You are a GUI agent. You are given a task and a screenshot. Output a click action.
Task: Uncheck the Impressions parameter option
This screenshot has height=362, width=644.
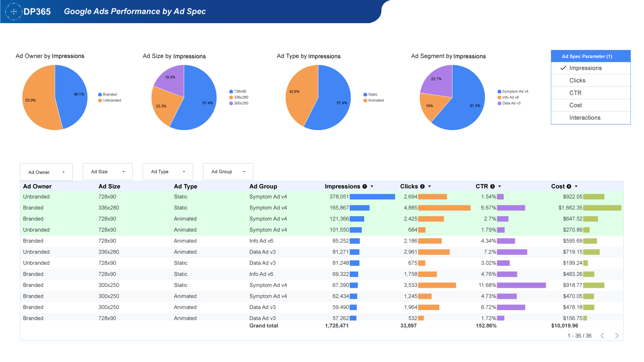(585, 68)
